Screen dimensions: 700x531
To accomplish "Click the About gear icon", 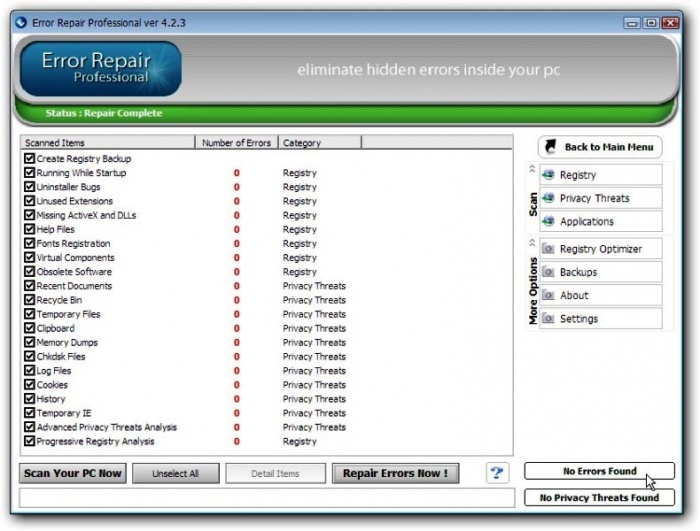I will (x=548, y=295).
